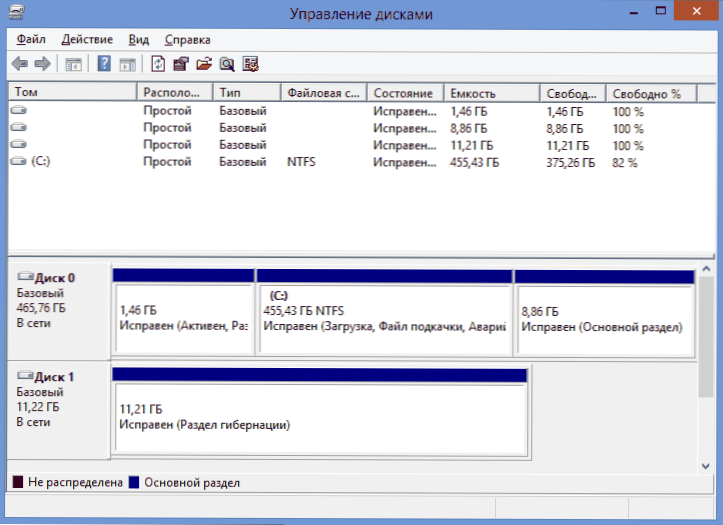Click the Основной раздел legend color swatch

pos(134,482)
